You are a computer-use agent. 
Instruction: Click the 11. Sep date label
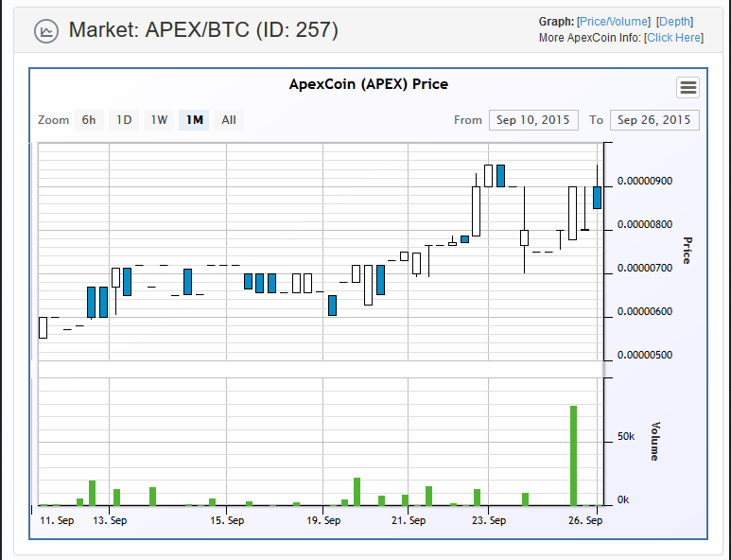tap(57, 520)
